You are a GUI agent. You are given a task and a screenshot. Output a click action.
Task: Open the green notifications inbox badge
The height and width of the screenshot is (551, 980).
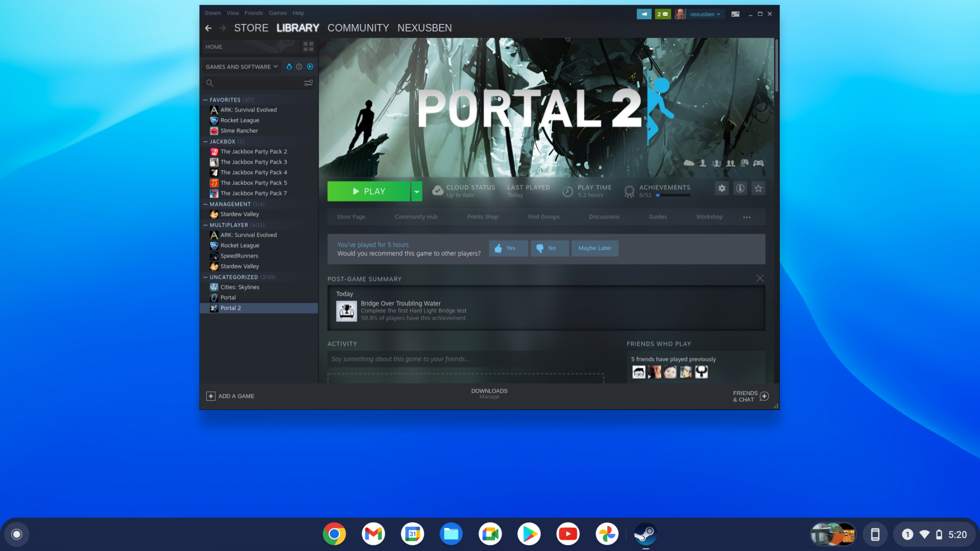pyautogui.click(x=663, y=14)
